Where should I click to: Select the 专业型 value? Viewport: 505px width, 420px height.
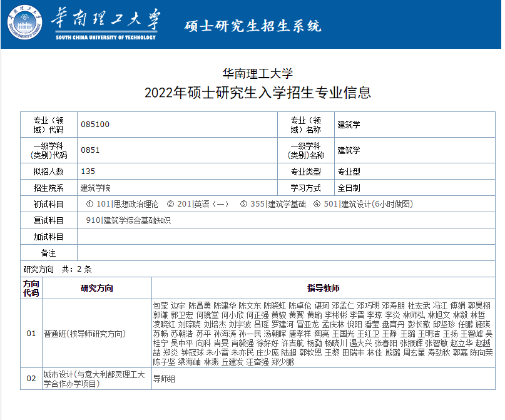349,172
